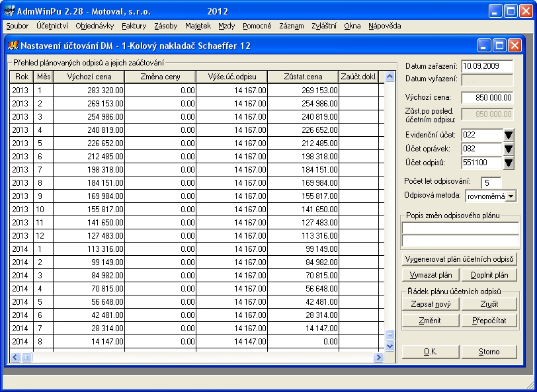537x392 pixels.
Task: Select cell 141 650.00 in Zůstat.cena column
Action: coord(303,210)
